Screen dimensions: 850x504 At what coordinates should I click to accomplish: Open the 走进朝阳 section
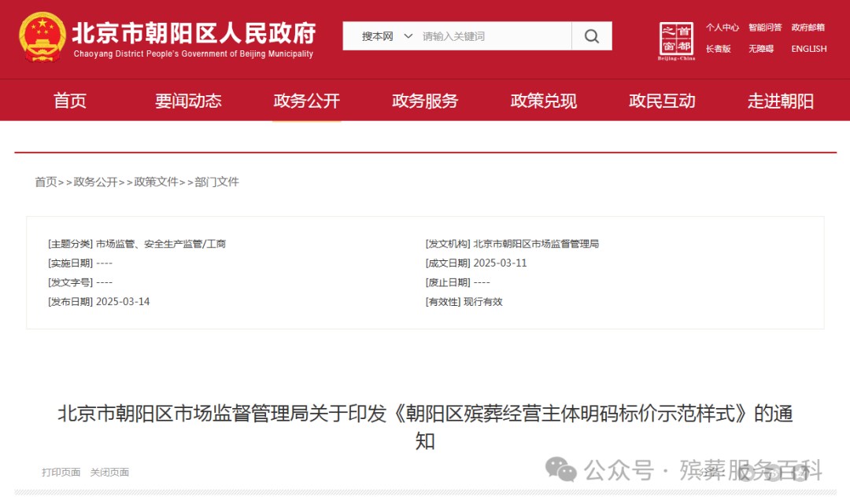[x=780, y=100]
